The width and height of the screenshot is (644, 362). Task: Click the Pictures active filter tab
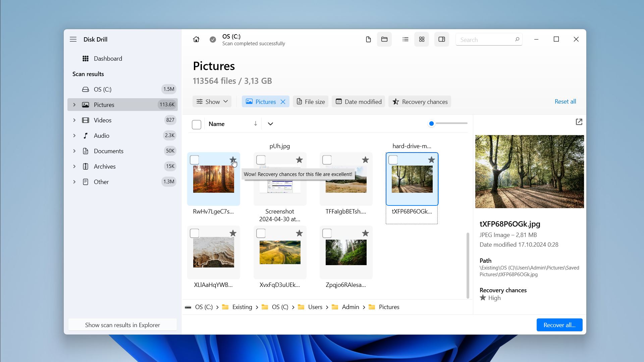(x=266, y=101)
